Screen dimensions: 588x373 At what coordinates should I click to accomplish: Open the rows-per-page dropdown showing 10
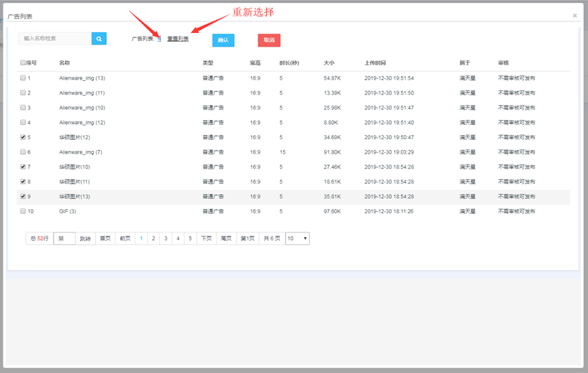coord(297,239)
